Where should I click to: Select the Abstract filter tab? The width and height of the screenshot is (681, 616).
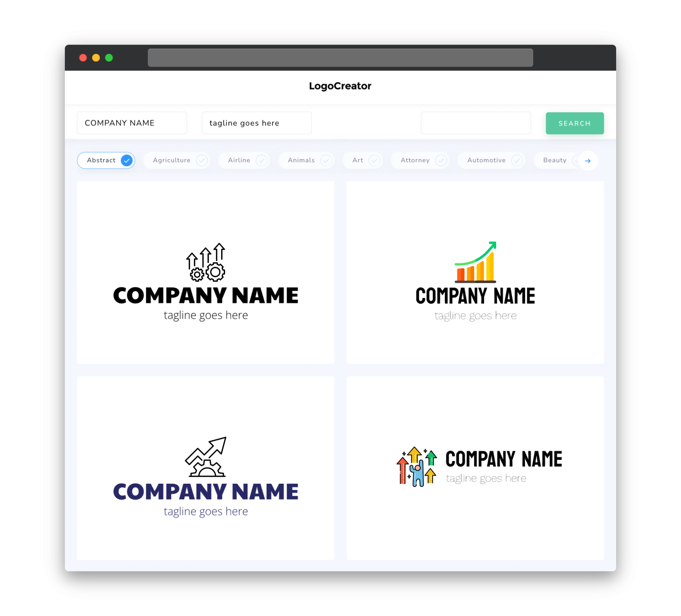tap(107, 160)
